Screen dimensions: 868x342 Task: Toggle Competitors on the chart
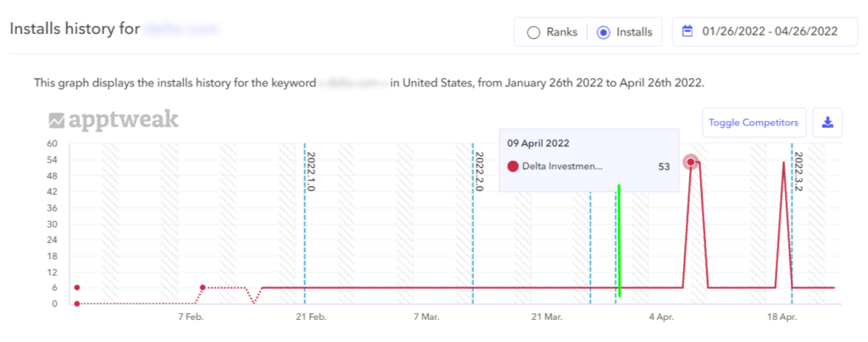pos(754,123)
